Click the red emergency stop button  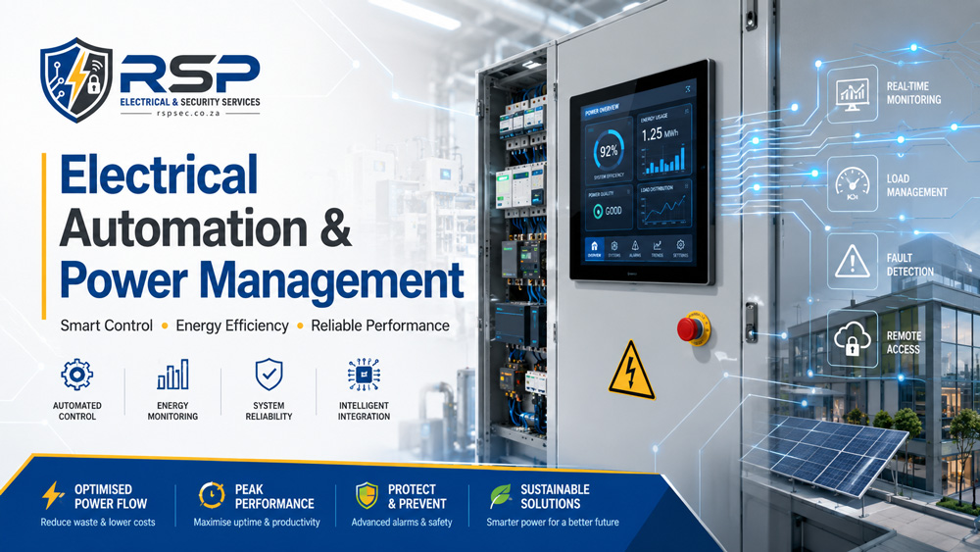pyautogui.click(x=693, y=328)
